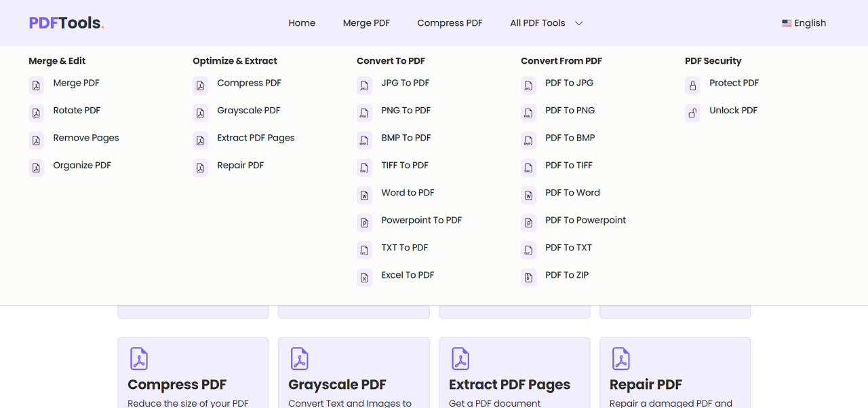The width and height of the screenshot is (868, 408).
Task: Click the Repair PDF icon
Action: 200,167
